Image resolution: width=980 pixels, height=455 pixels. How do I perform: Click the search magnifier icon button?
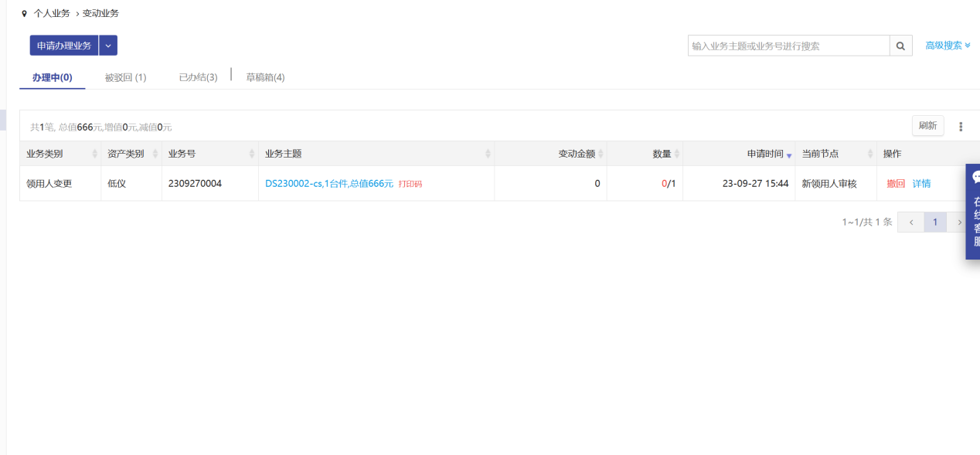[900, 46]
